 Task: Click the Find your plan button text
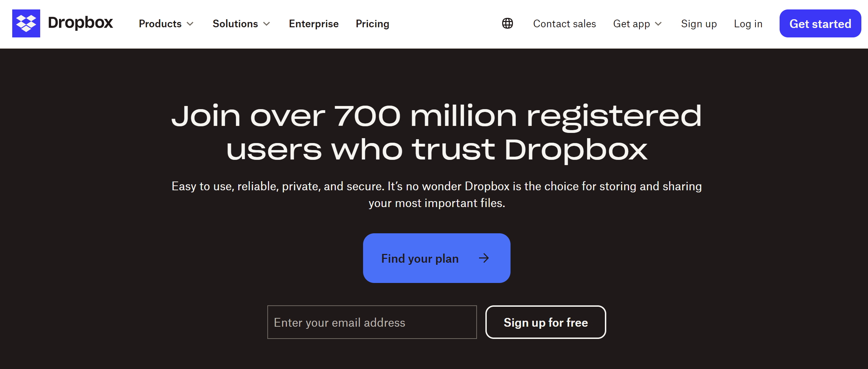pos(420,258)
